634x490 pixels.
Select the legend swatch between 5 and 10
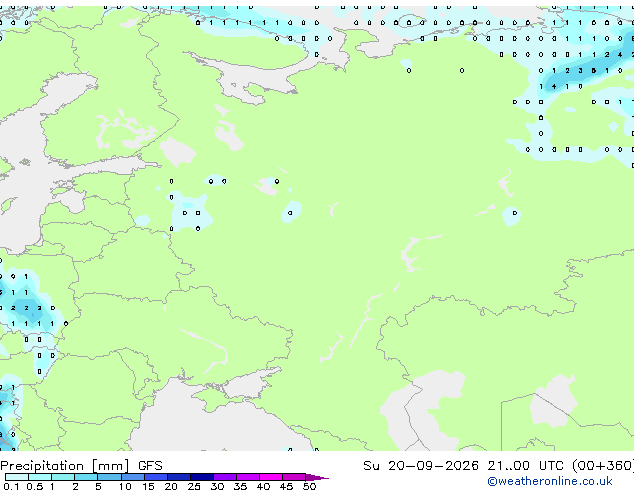point(109,477)
